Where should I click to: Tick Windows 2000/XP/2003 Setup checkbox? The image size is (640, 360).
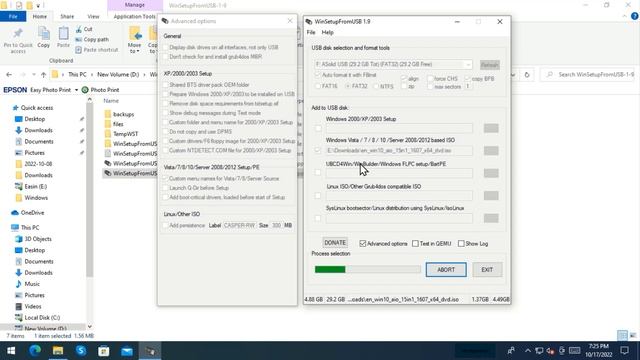coord(318,129)
